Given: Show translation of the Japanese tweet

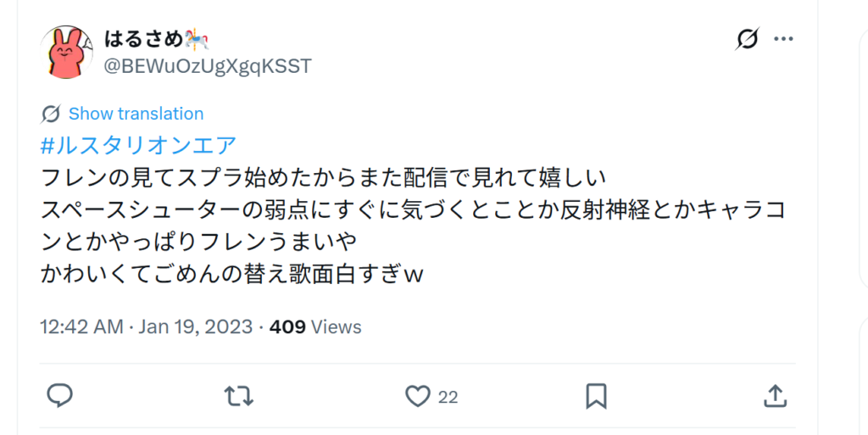Looking at the screenshot, I should (136, 114).
